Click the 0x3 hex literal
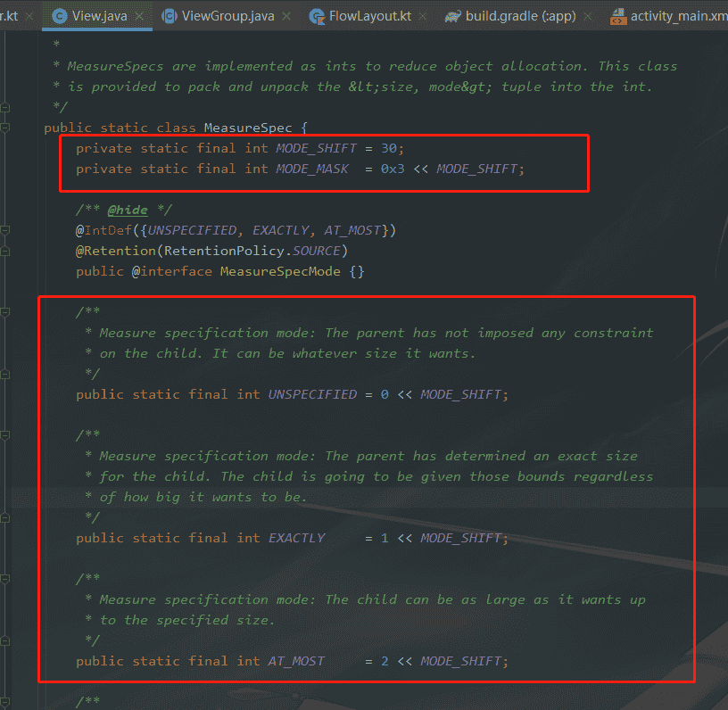This screenshot has width=728, height=710. coord(393,169)
